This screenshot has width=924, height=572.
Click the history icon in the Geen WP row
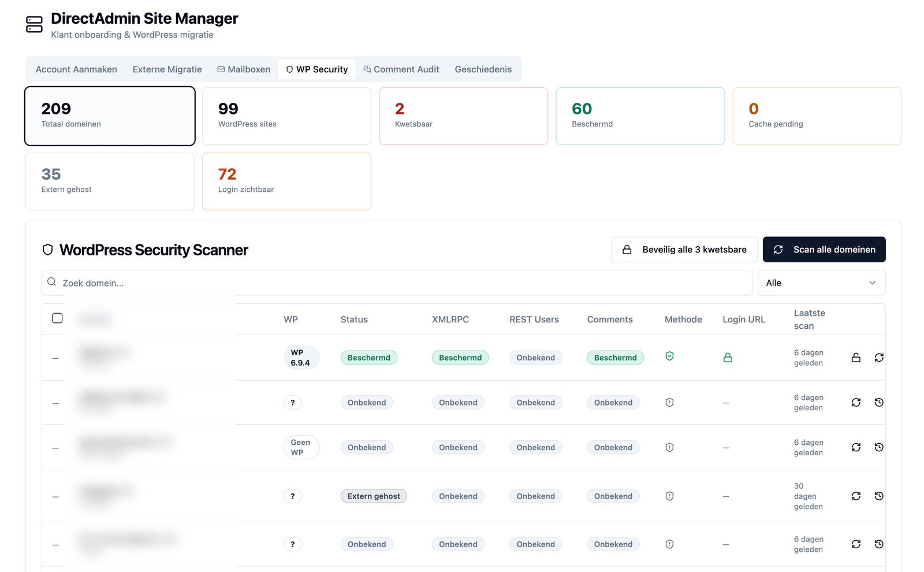click(879, 447)
